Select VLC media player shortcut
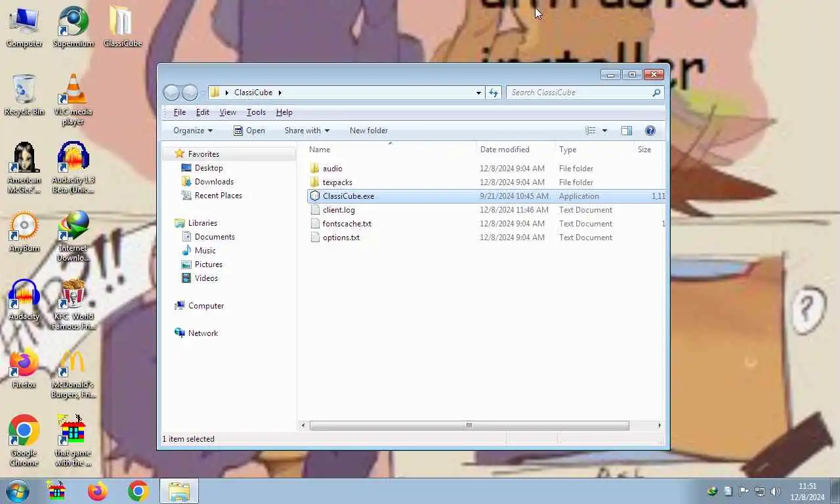Screen dimensions: 840x504 coord(73,99)
